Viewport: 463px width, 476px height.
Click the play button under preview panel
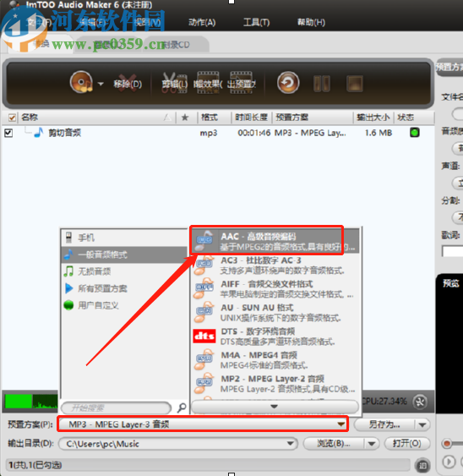(449, 462)
